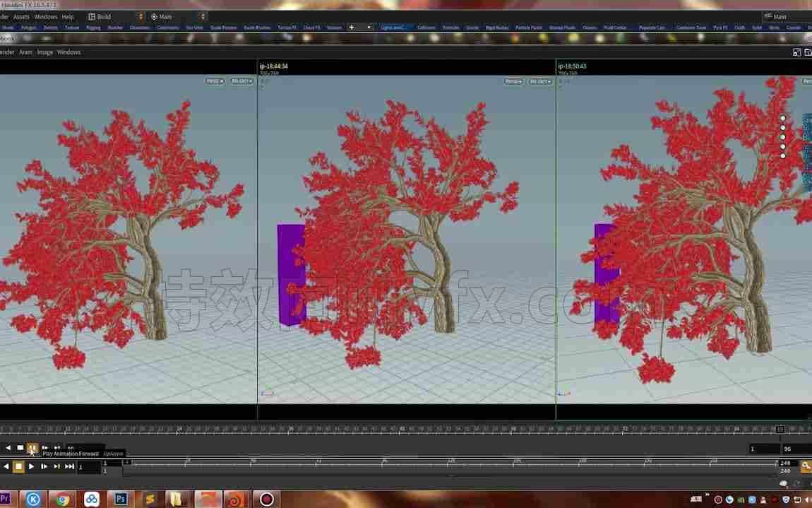The height and width of the screenshot is (508, 812).
Task: Click the MPlay pane maximize icon at top right
Action: pyautogui.click(x=797, y=52)
